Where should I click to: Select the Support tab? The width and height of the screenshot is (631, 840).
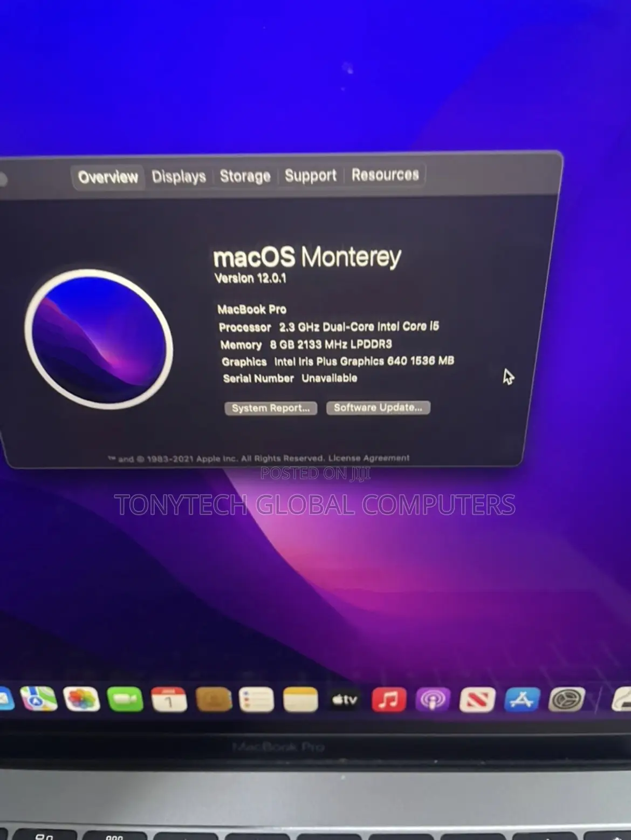[310, 175]
